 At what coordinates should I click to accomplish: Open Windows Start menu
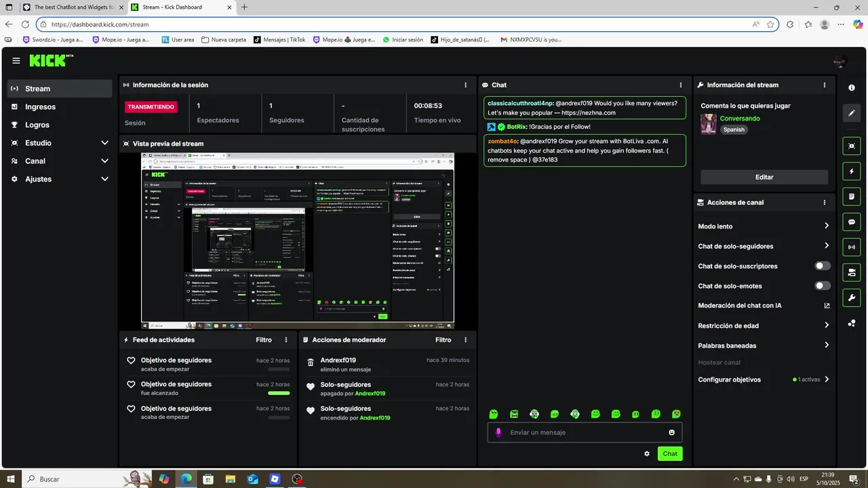click(10, 479)
